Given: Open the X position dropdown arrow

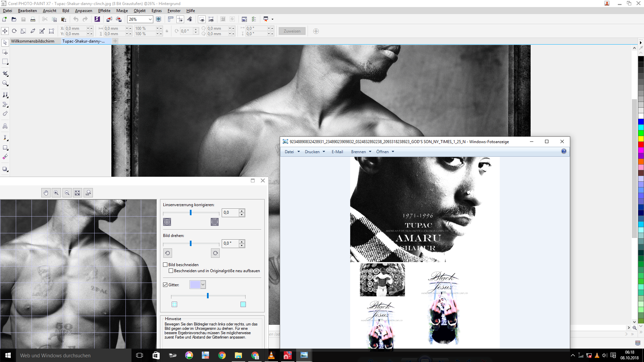Looking at the screenshot, I should [x=88, y=28].
